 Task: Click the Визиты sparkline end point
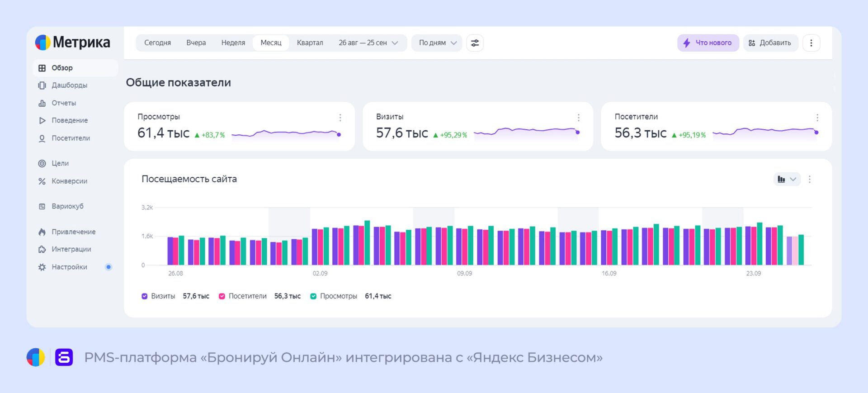click(x=577, y=132)
